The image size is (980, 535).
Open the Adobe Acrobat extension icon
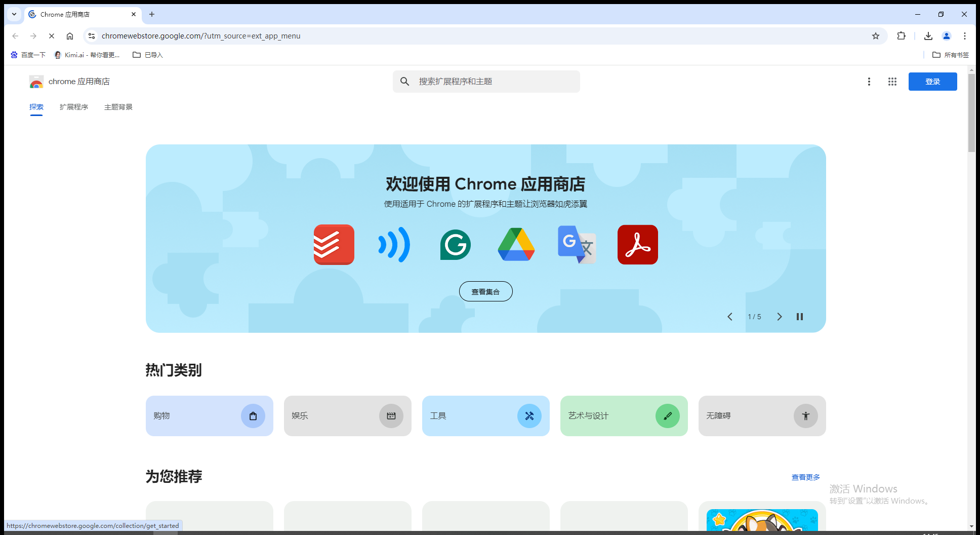coord(638,245)
